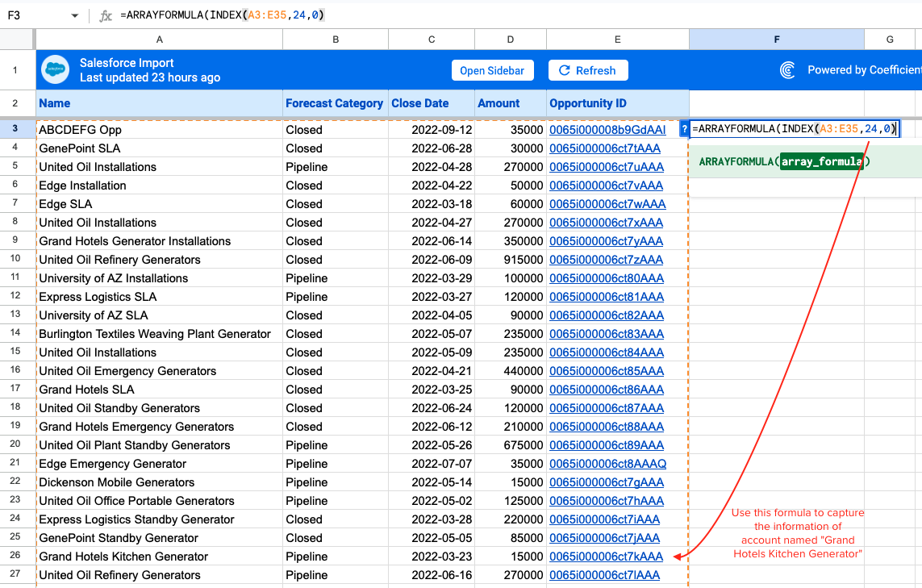Screen dimensions: 922x588
Task: Select column A header
Action: [x=160, y=40]
